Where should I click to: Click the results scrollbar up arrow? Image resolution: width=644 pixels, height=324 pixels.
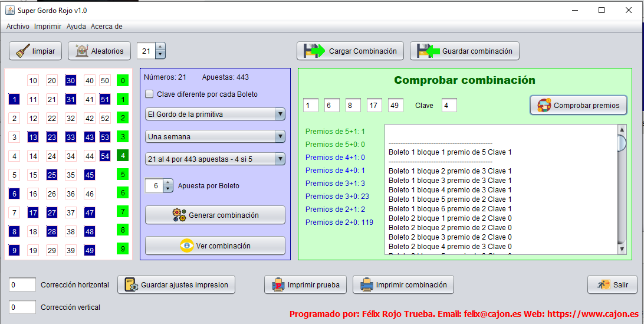[x=622, y=129]
